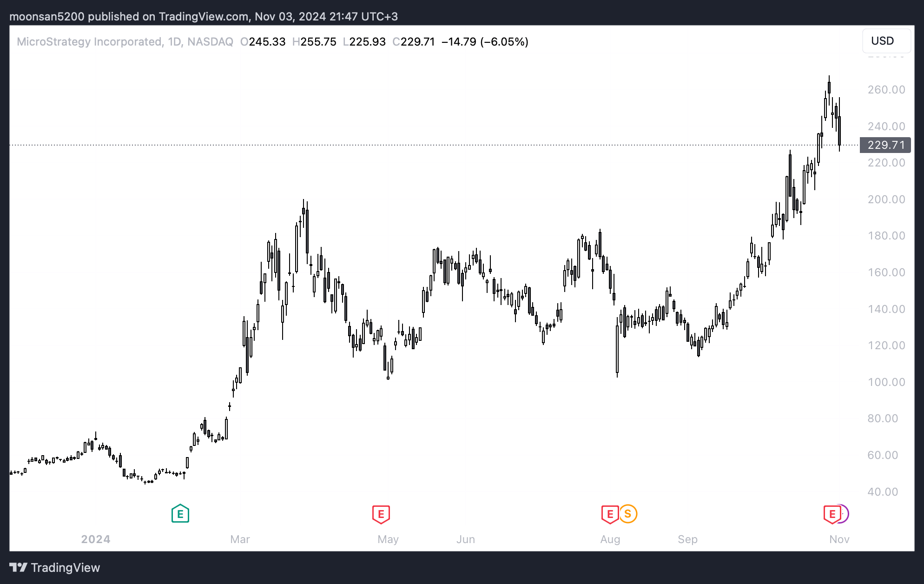This screenshot has width=924, height=584.
Task: Click the 180.00 price axis label
Action: (886, 236)
